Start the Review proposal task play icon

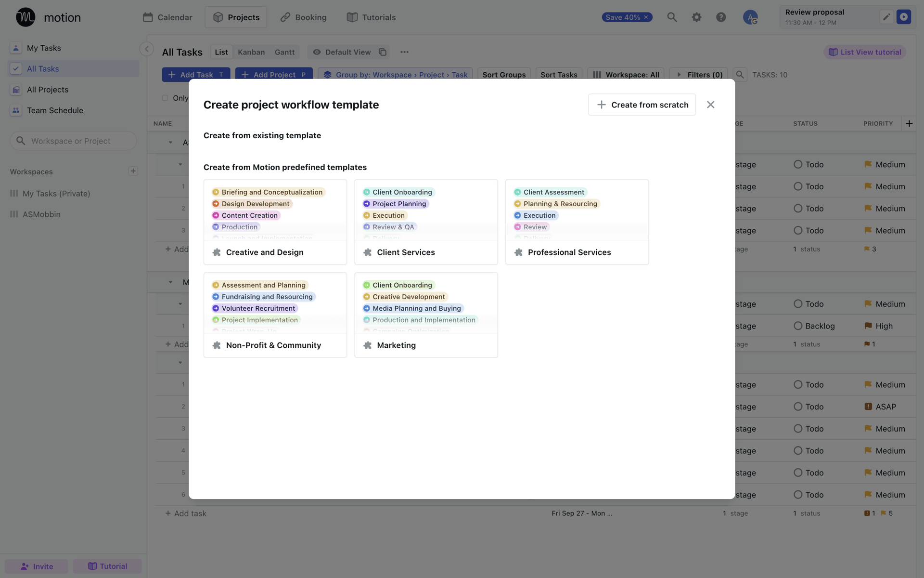coord(904,17)
